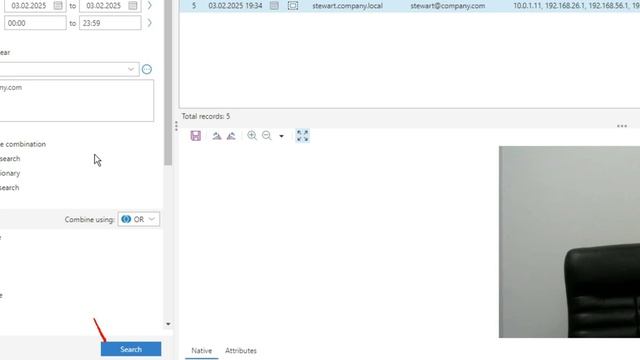640x360 pixels.
Task: Open calendar picker for the end date
Action: coord(133,6)
